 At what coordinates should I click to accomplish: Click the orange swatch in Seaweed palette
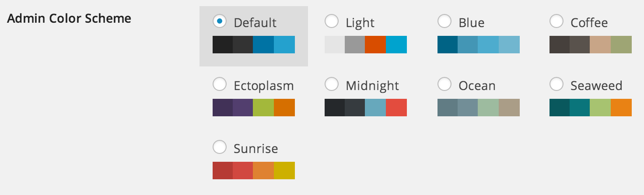click(x=621, y=108)
